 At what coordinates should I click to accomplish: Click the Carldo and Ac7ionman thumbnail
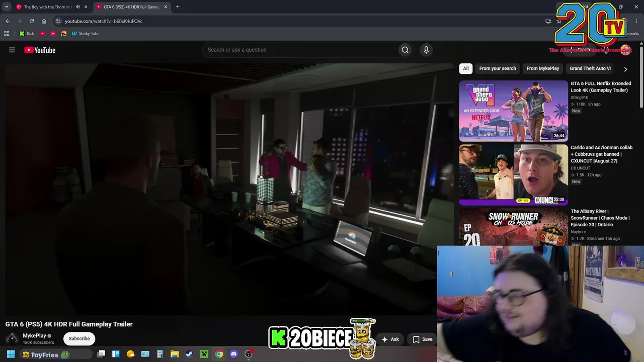[x=513, y=175]
